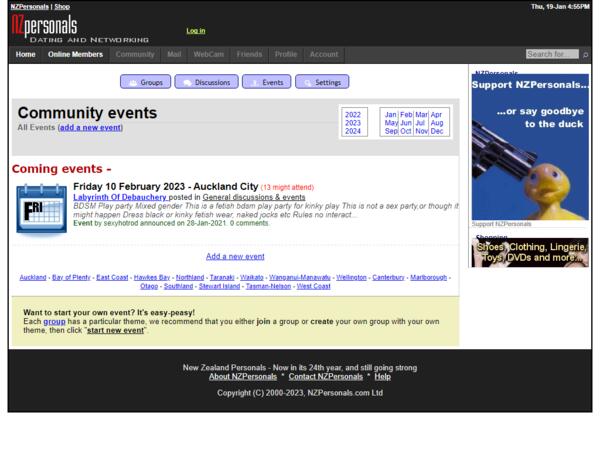600x450 pixels.
Task: Filter events by Feb
Action: point(406,115)
